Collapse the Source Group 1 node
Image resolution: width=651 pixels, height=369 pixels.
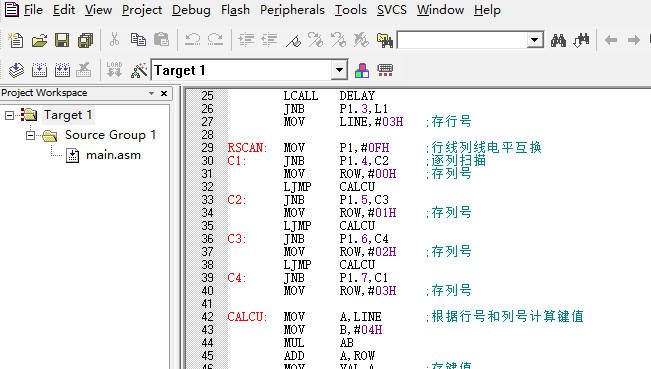tap(30, 135)
